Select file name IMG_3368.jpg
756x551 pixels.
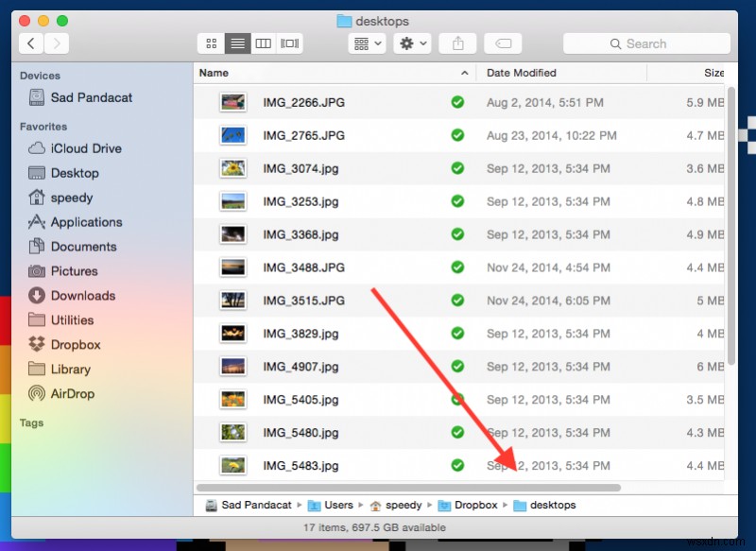point(301,234)
